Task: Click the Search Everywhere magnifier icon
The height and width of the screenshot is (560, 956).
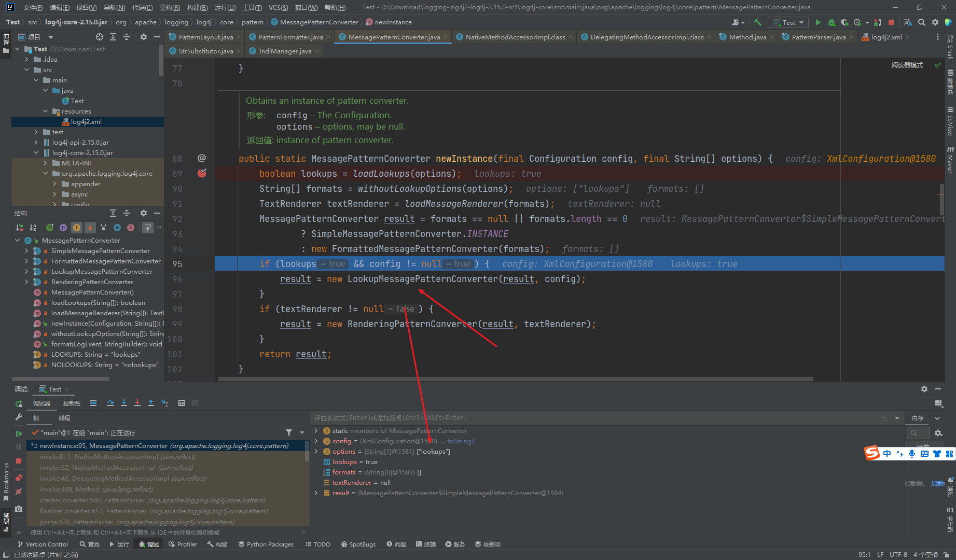Action: [x=922, y=22]
